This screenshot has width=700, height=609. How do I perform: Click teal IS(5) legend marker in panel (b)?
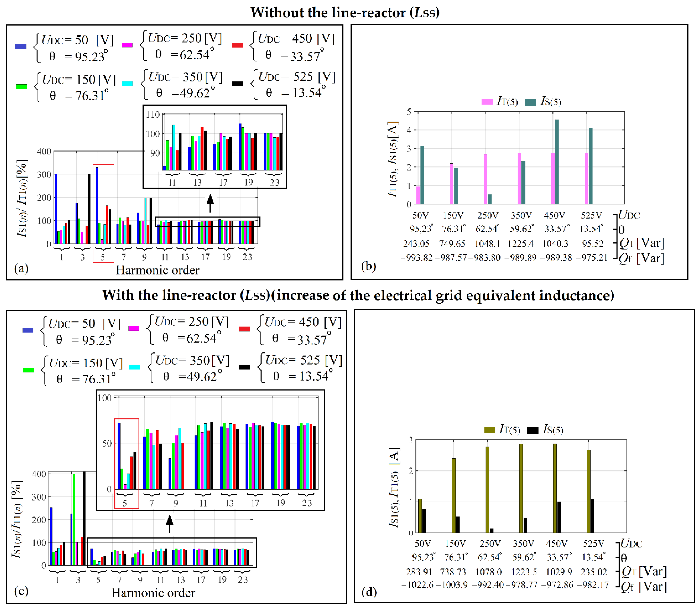(530, 102)
